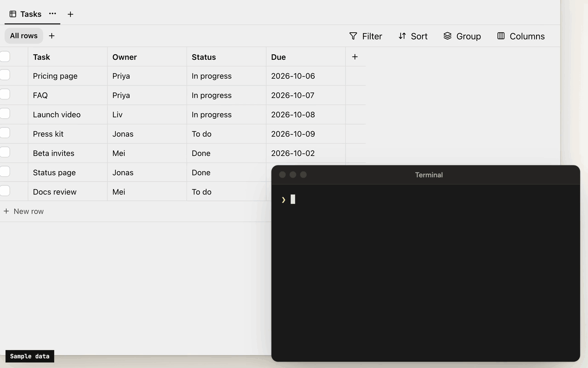Screen dimensions: 588x368
Task: Add a new view next to All rows
Action: coord(52,36)
